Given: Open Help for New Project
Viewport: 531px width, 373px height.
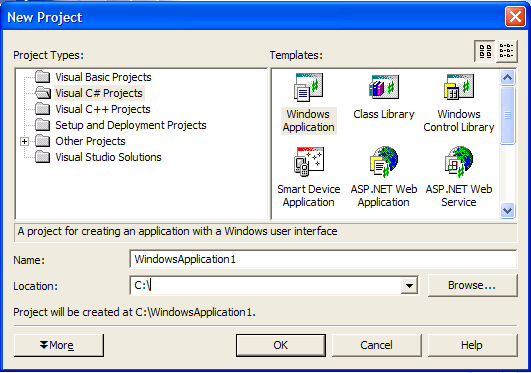Looking at the screenshot, I should pos(473,345).
